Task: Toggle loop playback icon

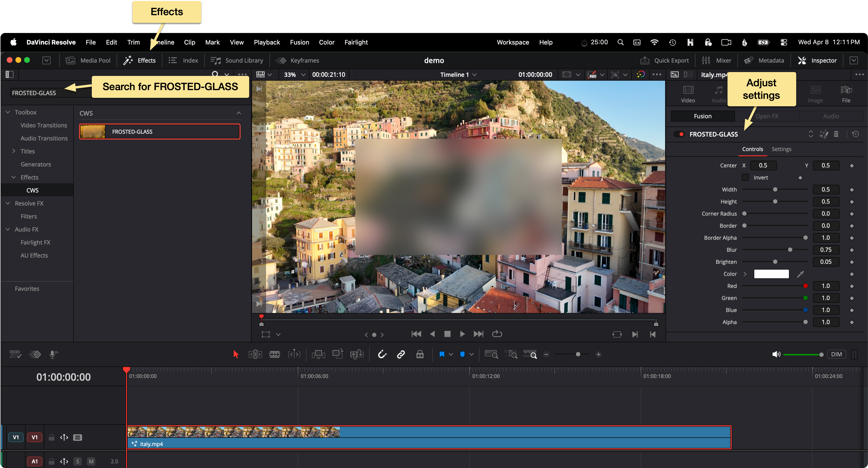Action: coord(497,334)
